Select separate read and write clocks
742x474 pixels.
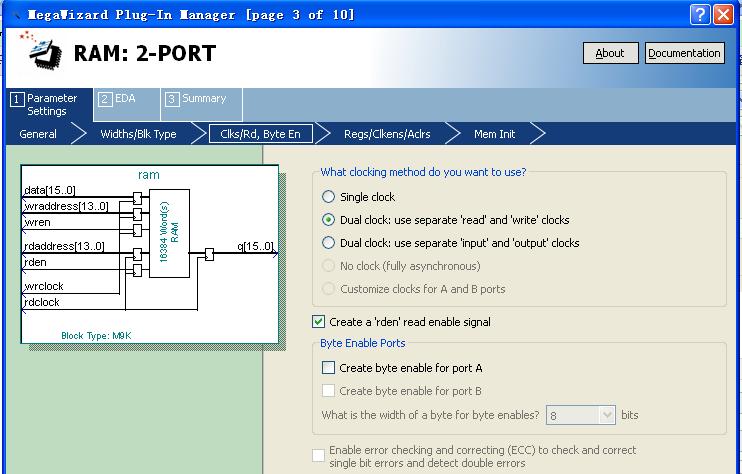pyautogui.click(x=328, y=220)
